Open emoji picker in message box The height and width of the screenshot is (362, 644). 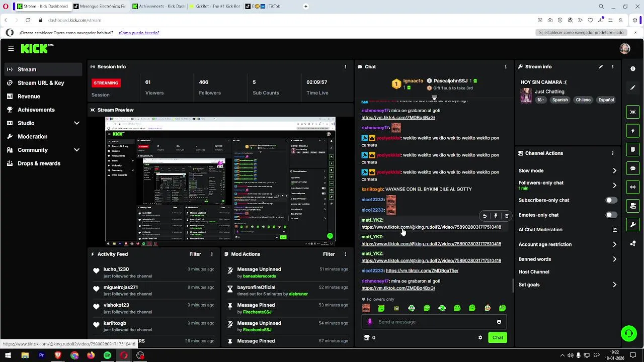499,322
